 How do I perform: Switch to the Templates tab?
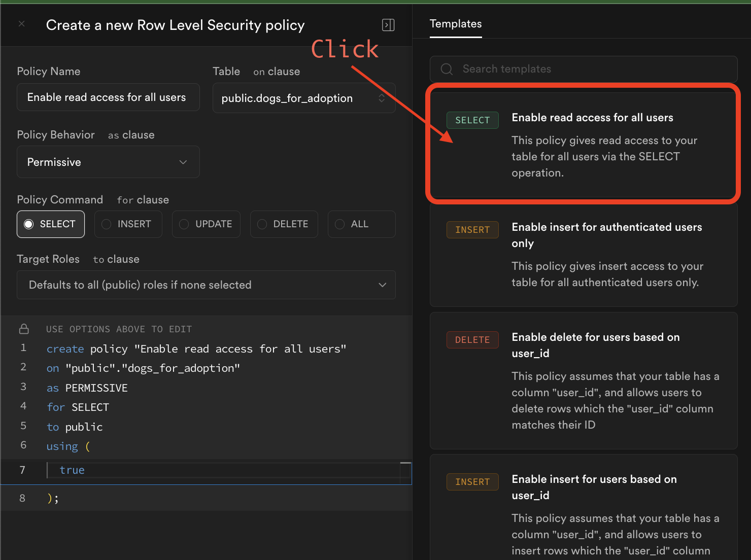[456, 24]
